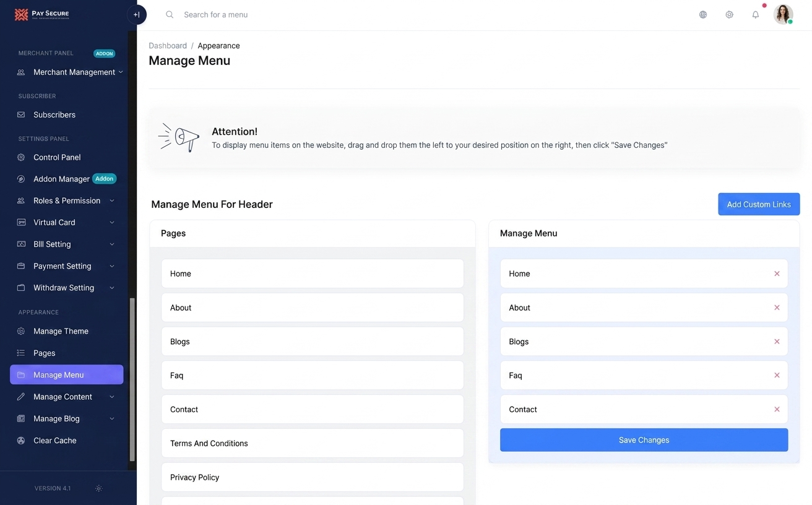Follow the Dashboard breadcrumb link
812x505 pixels.
click(168, 46)
